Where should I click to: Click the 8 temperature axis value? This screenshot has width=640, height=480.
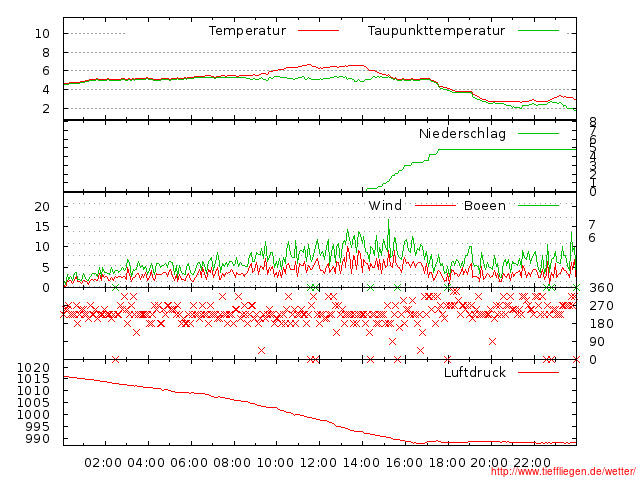46,52
